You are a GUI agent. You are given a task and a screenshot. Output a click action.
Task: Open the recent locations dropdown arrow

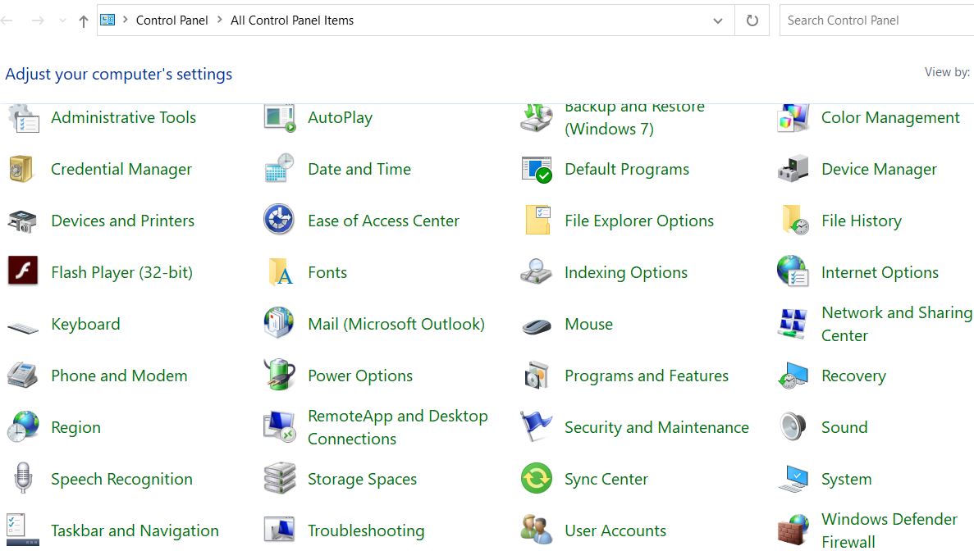click(62, 20)
